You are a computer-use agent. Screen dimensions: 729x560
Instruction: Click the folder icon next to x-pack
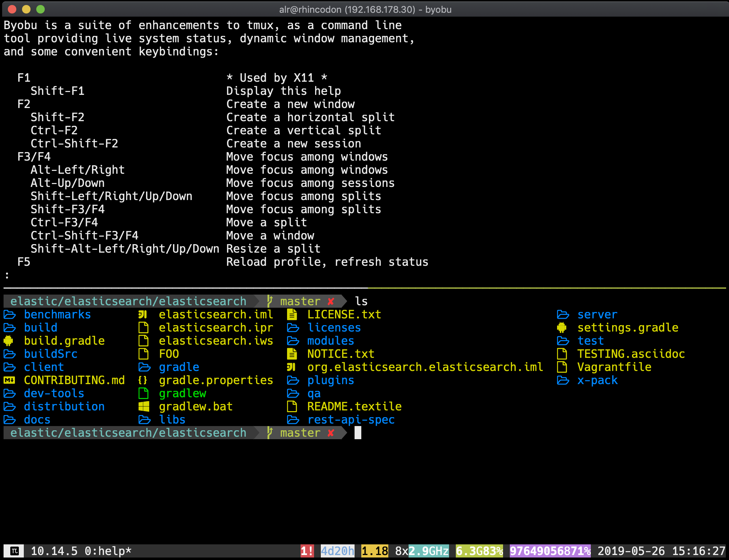[x=563, y=381]
